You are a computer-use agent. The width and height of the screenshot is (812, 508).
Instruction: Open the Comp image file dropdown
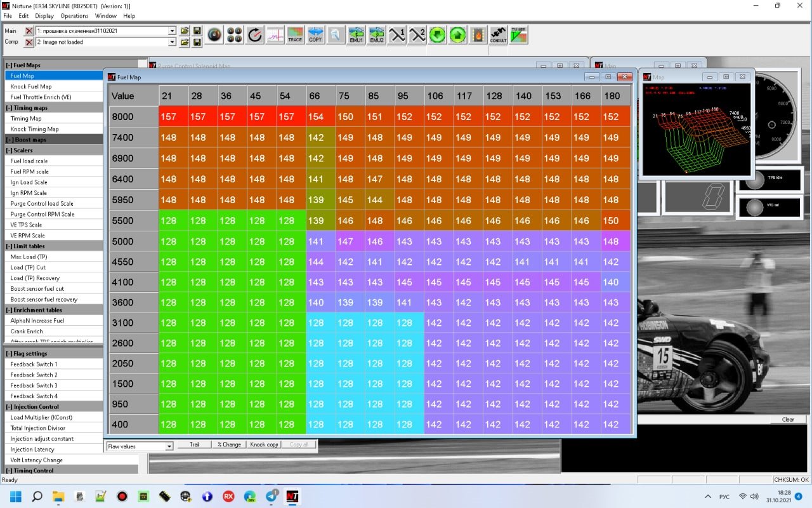[173, 42]
